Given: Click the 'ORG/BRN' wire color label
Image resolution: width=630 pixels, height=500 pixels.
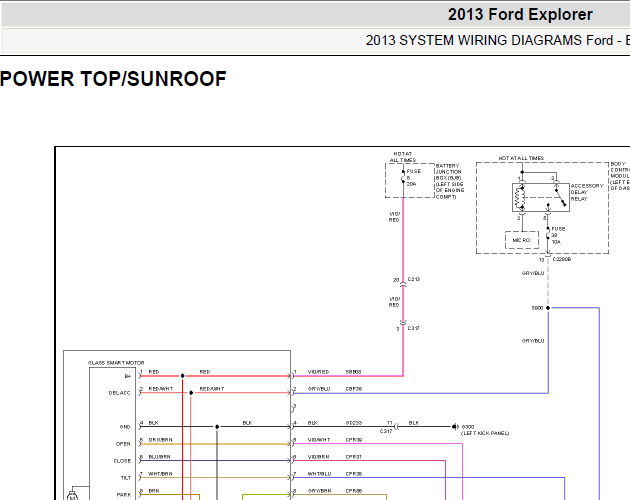Looking at the screenshot, I should click(x=160, y=440).
